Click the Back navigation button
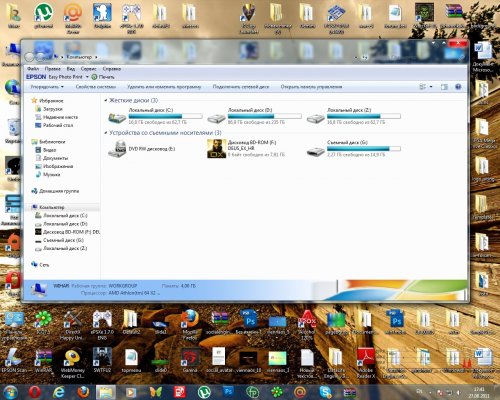This screenshot has width=500, height=400. (x=29, y=57)
